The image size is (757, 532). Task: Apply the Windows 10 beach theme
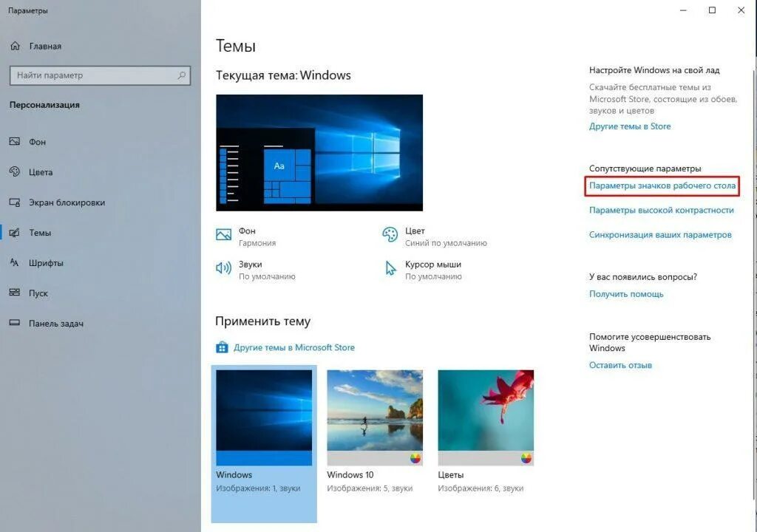375,417
